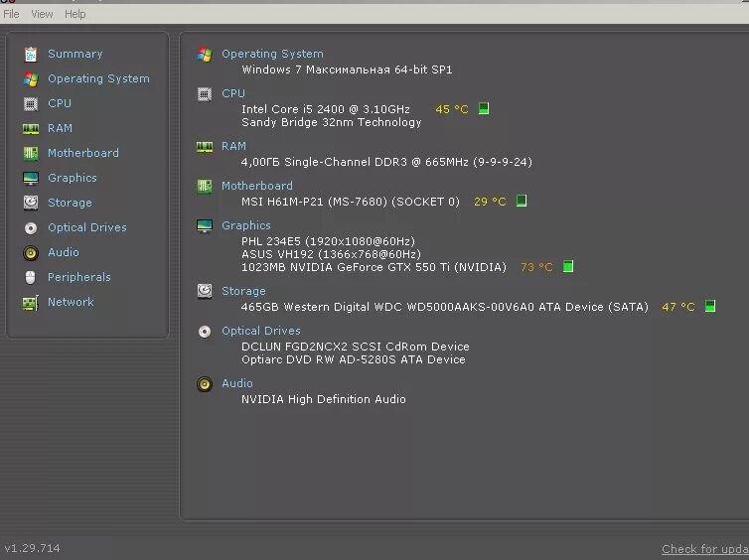Click the Optiarc DVD RW AD-5280S line
The height and width of the screenshot is (560, 749).
(354, 359)
